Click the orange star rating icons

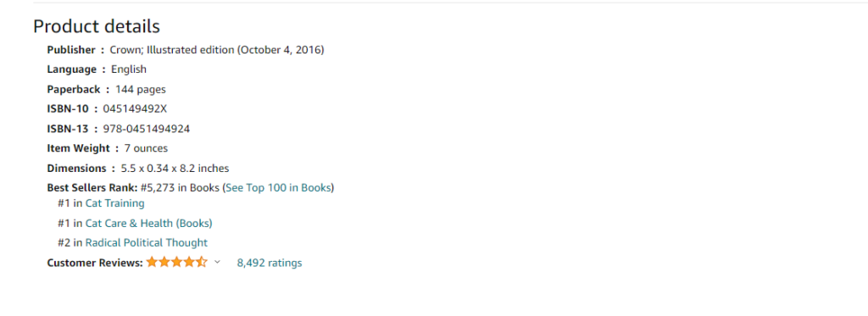(176, 262)
